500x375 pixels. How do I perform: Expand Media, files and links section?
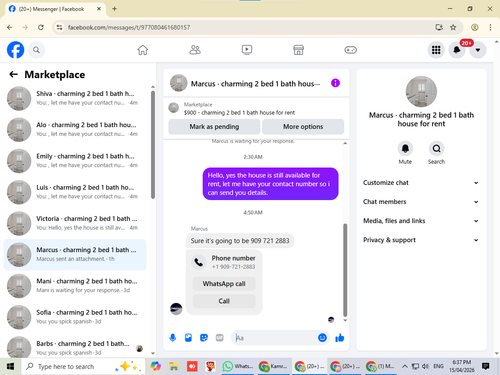click(421, 221)
